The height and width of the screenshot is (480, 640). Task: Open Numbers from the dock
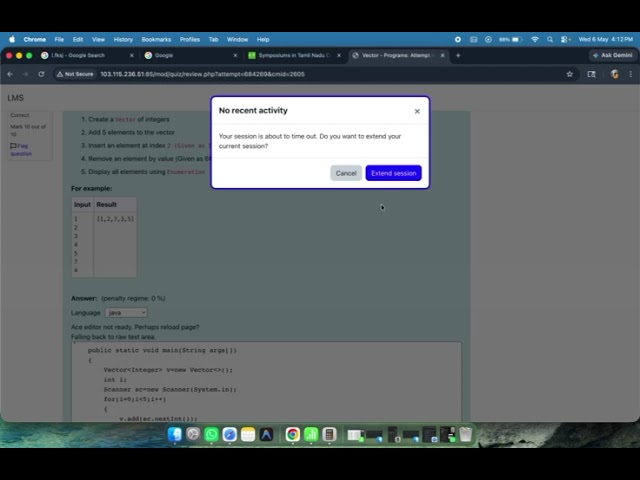pos(311,434)
